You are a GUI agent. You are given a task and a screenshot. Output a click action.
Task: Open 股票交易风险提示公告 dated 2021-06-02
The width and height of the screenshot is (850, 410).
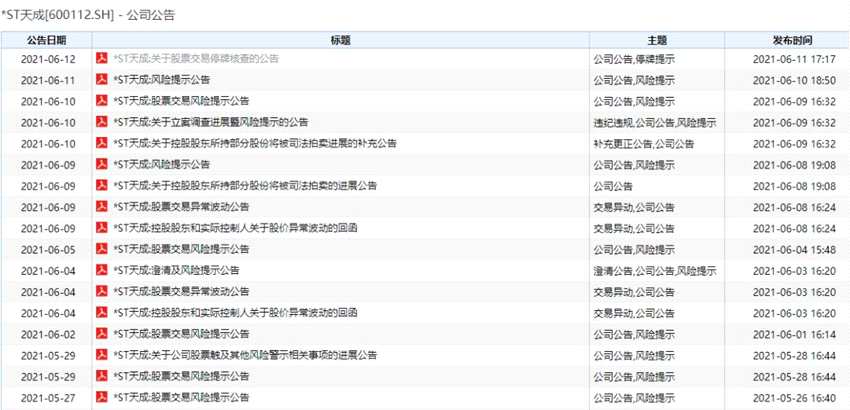pos(181,334)
